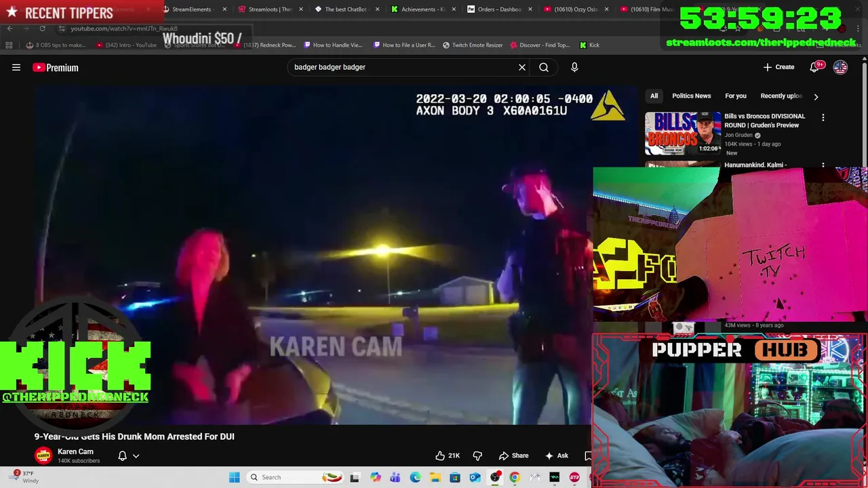Viewport: 868px width, 488px height.
Task: Open the Discover - Find Top... bookmark
Action: 540,45
